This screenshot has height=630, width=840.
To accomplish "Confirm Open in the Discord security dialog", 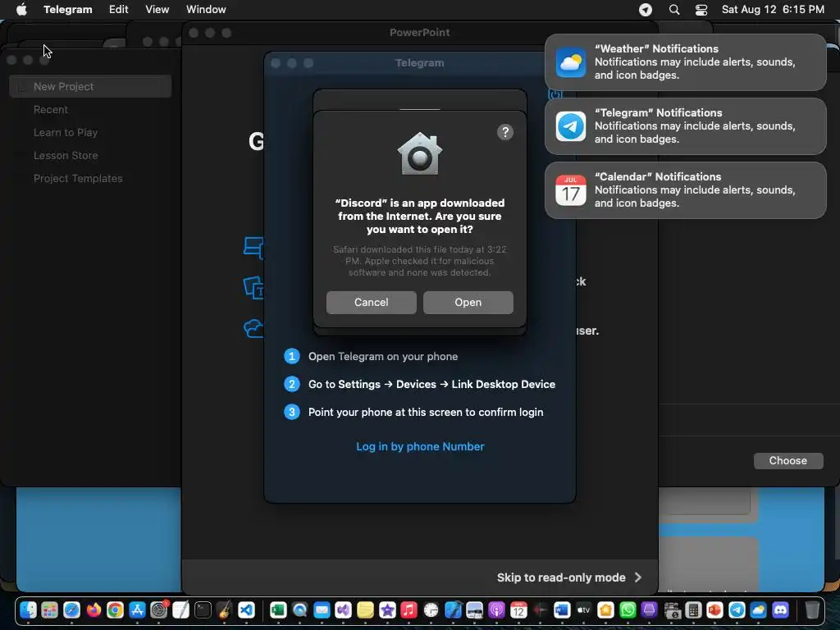I will tap(468, 302).
